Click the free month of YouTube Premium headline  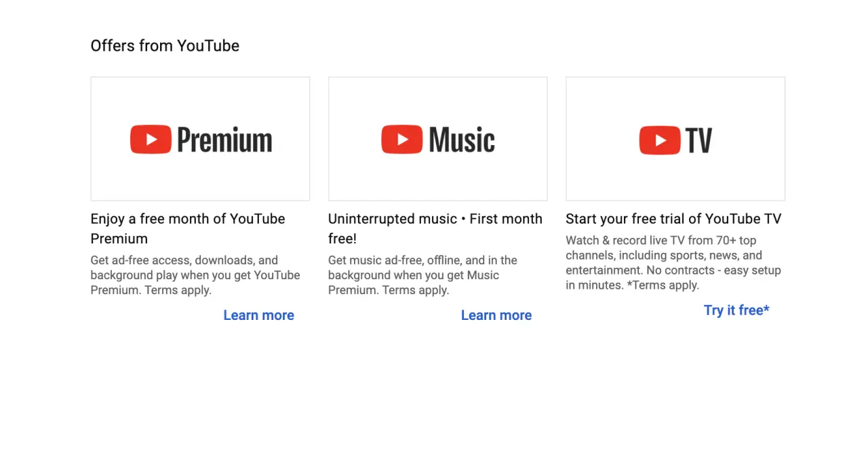pos(188,228)
